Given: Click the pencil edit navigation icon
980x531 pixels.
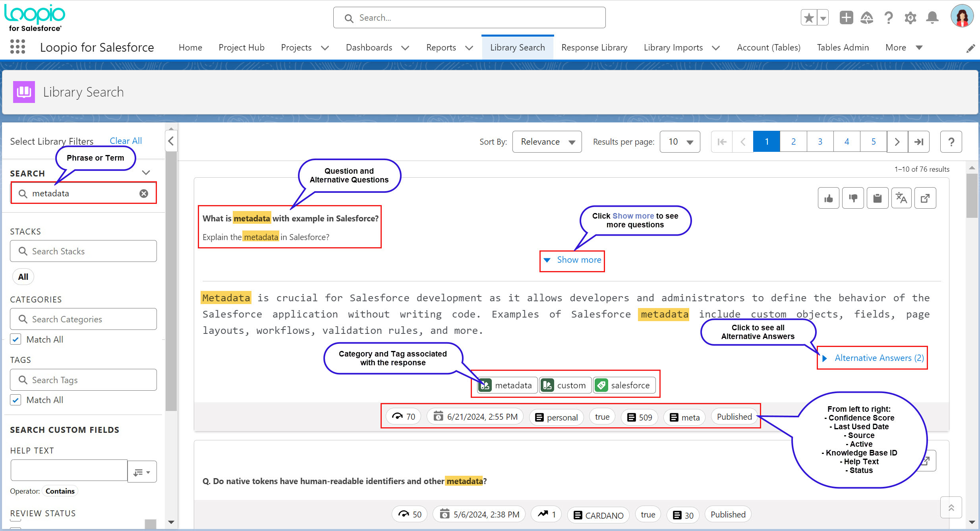Looking at the screenshot, I should point(970,48).
